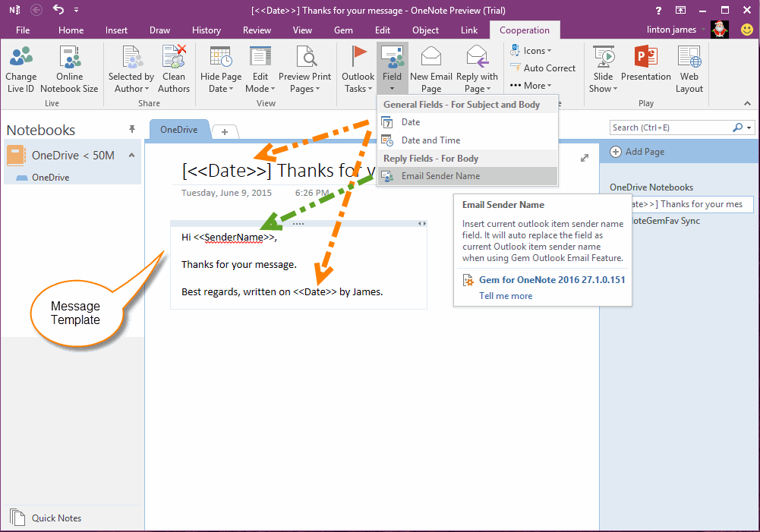Open Slide Show dropdown
Image resolution: width=760 pixels, height=532 pixels.
coord(603,69)
